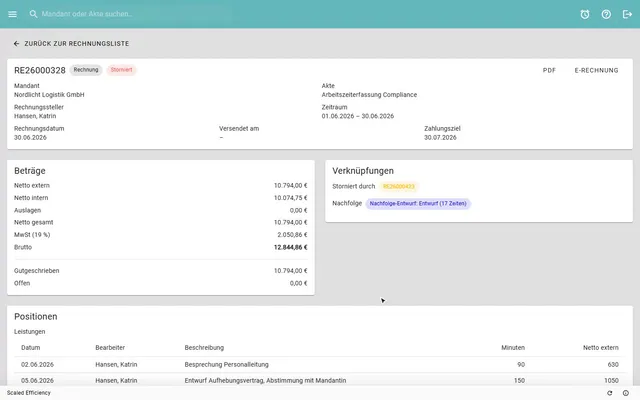
Task: Open cancelling invoice RE26000423 chip
Action: point(398,187)
